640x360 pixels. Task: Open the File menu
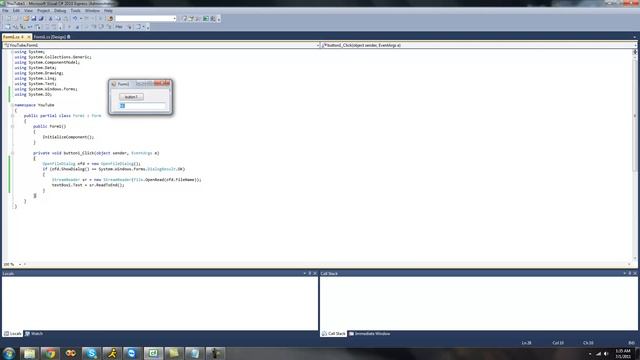5,11
